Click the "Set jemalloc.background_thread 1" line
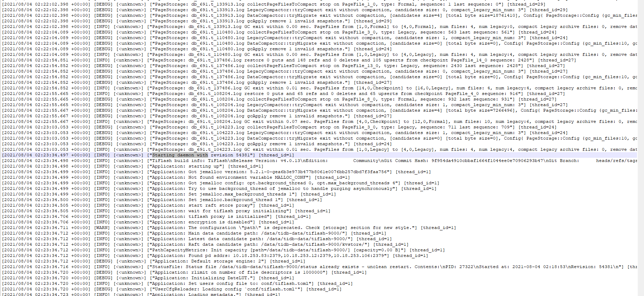Viewport: 644px width, 296px height. tap(162, 200)
